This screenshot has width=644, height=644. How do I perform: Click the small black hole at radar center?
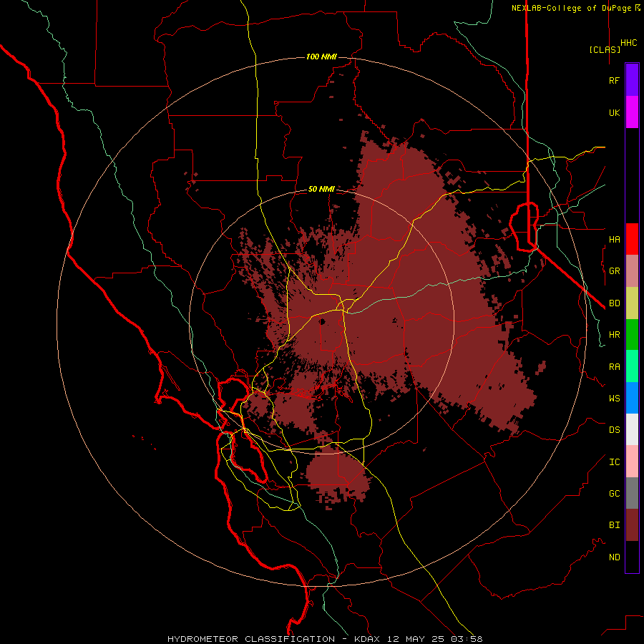[323, 321]
